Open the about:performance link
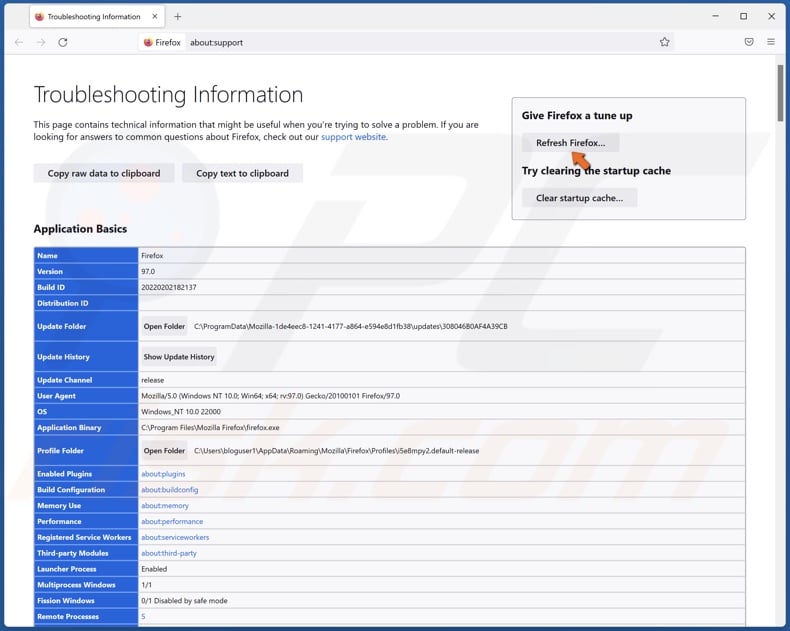The height and width of the screenshot is (631, 790). coord(172,521)
